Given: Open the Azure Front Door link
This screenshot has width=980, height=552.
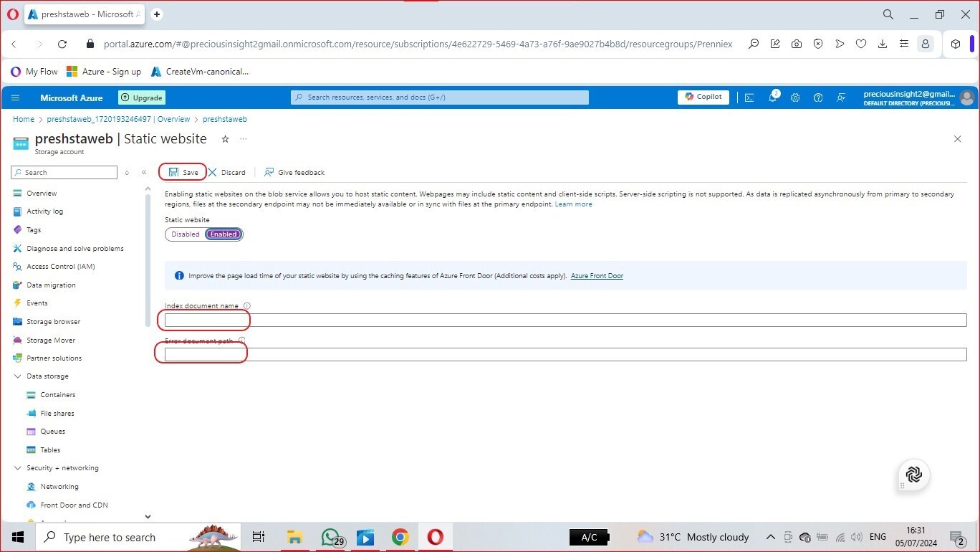Looking at the screenshot, I should pyautogui.click(x=597, y=276).
